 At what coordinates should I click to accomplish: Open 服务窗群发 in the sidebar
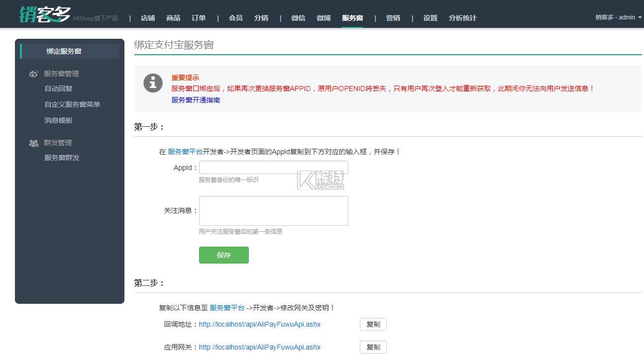pos(62,158)
